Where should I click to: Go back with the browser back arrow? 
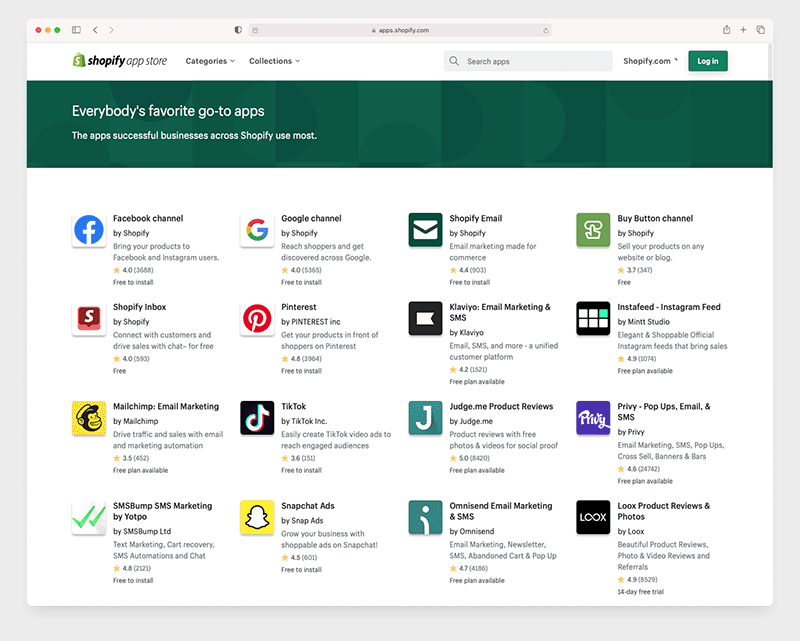pos(95,30)
